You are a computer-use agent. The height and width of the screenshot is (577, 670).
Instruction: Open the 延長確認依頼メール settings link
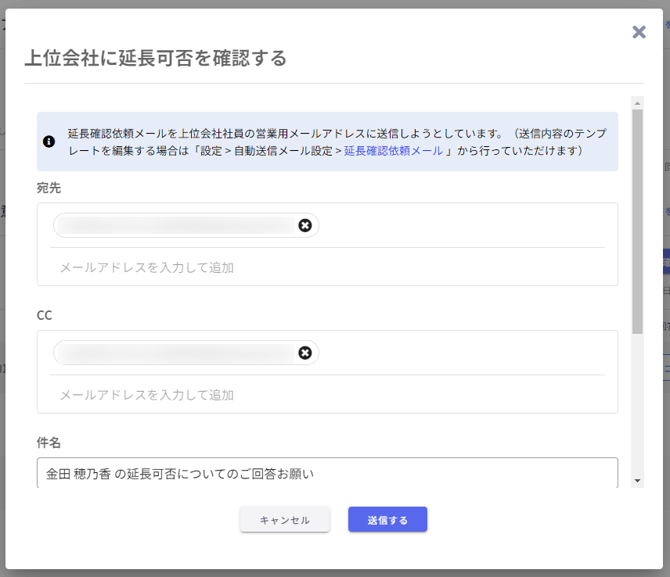[393, 150]
